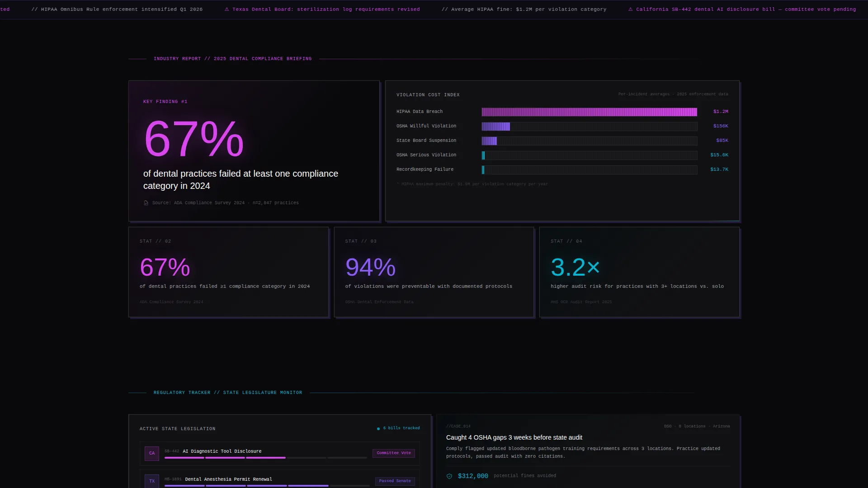Click the Industry Report section heading
The width and height of the screenshot is (868, 488).
232,59
